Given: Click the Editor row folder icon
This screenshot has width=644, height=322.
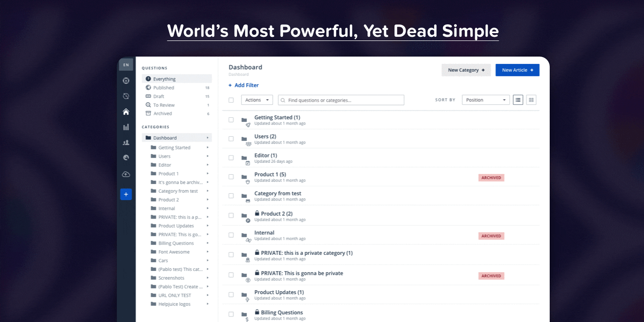Looking at the screenshot, I should [x=244, y=158].
